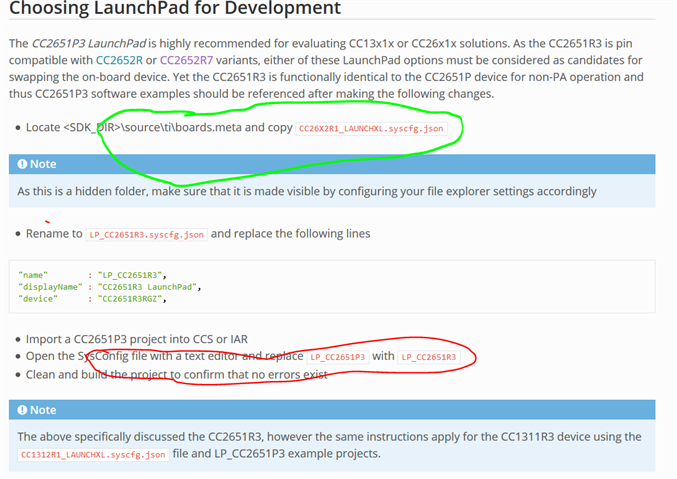Click the "name" line in code block
Viewport: 677px width, 479px height.
pos(92,275)
